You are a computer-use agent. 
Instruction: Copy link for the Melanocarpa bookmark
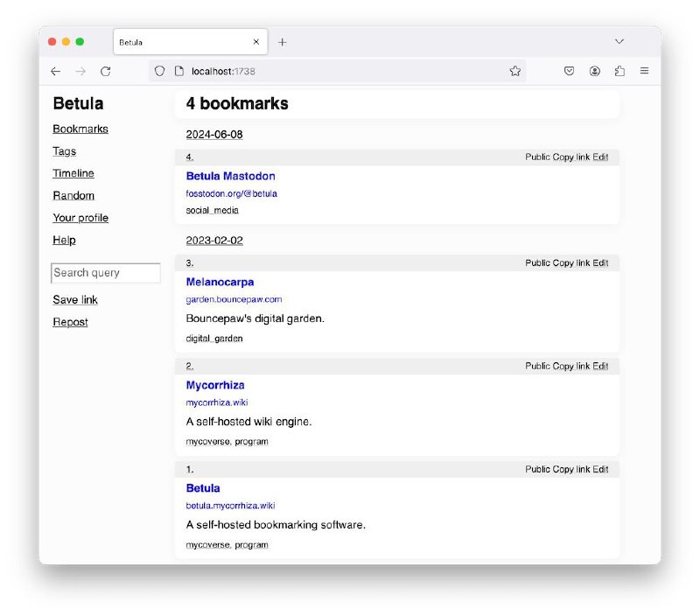(571, 263)
